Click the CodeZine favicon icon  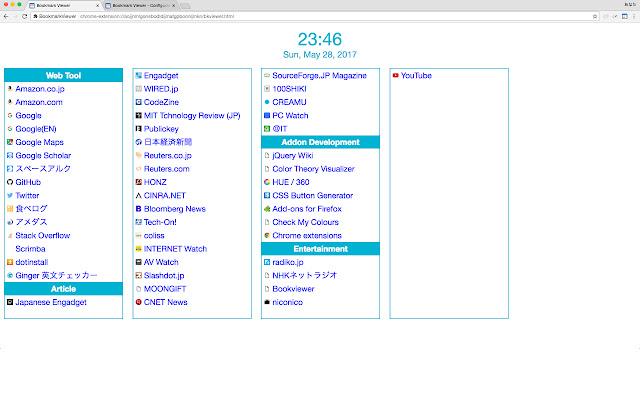tap(138, 102)
